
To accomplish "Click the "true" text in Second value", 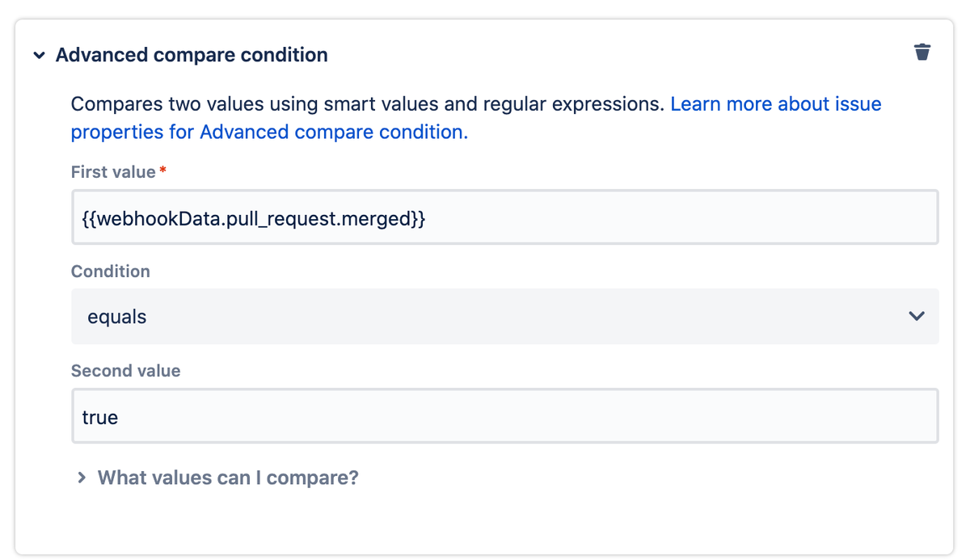I will 100,418.
